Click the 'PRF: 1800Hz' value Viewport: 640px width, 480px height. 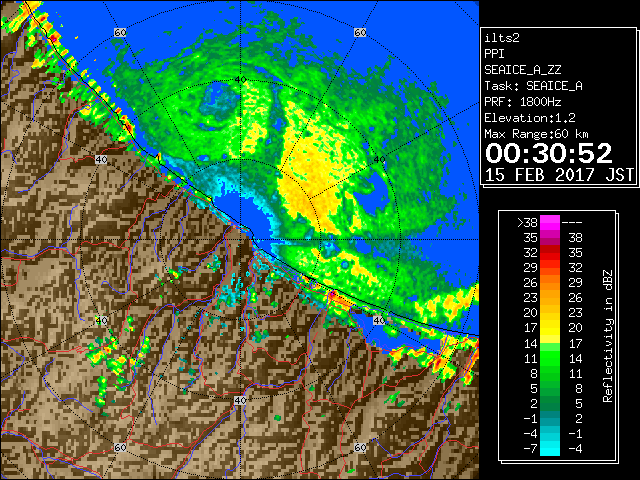click(523, 102)
